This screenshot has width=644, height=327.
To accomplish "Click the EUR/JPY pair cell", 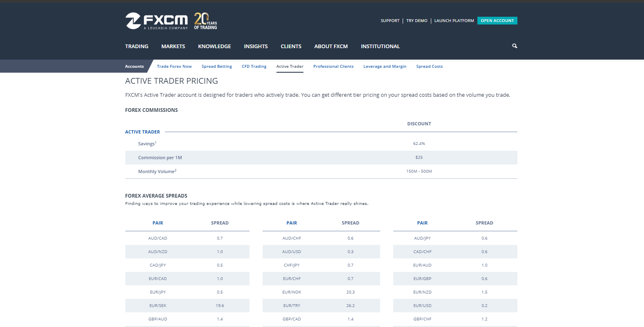I will click(x=158, y=292).
